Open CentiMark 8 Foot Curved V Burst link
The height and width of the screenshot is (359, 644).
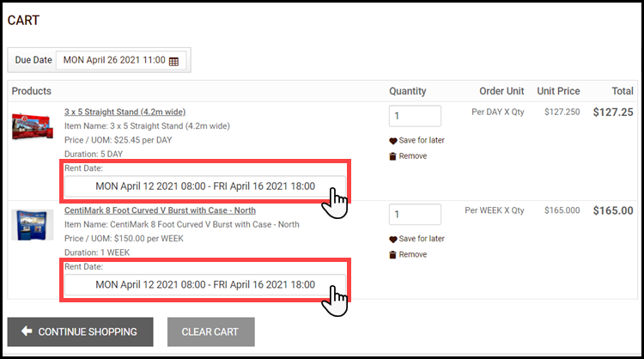tap(160, 210)
